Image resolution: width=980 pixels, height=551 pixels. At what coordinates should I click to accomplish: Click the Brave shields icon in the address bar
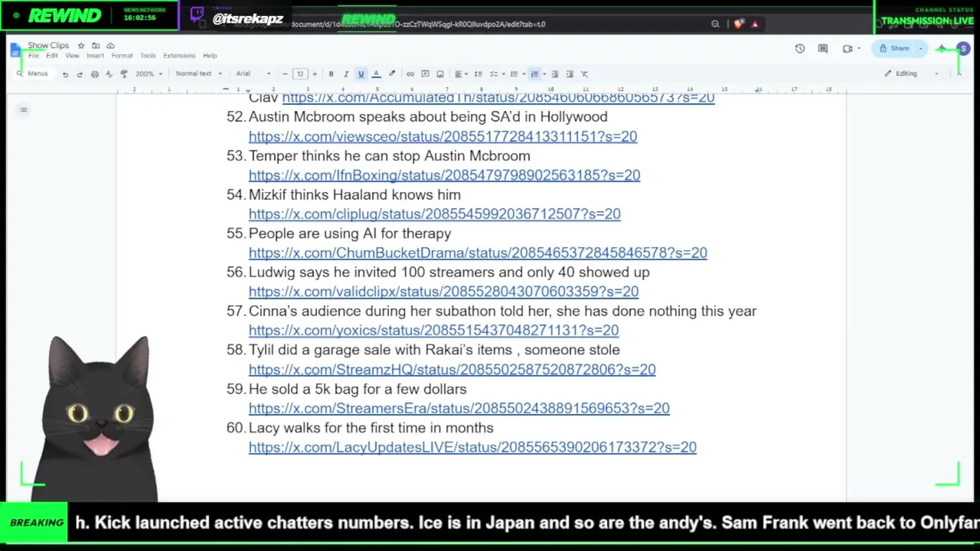point(738,24)
